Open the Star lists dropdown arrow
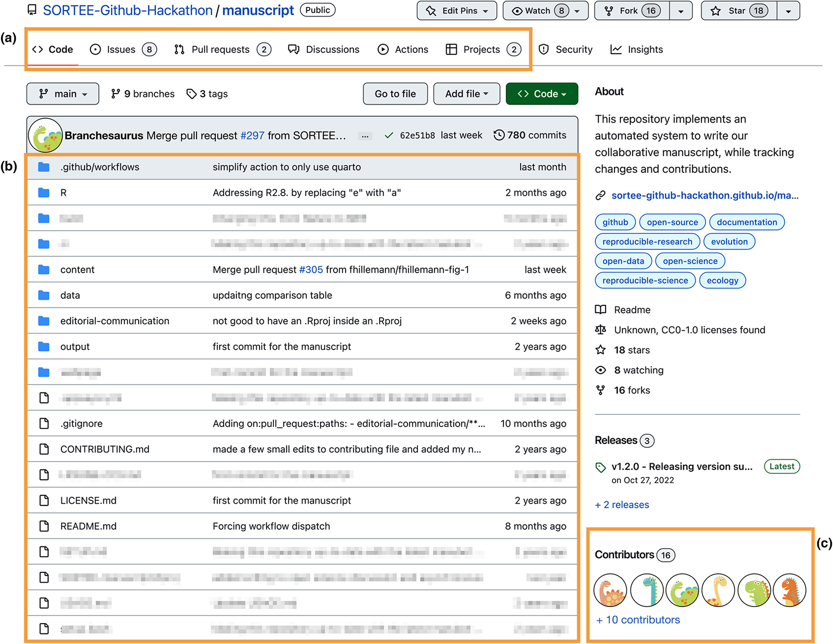This screenshot has width=833, height=644. tap(788, 11)
